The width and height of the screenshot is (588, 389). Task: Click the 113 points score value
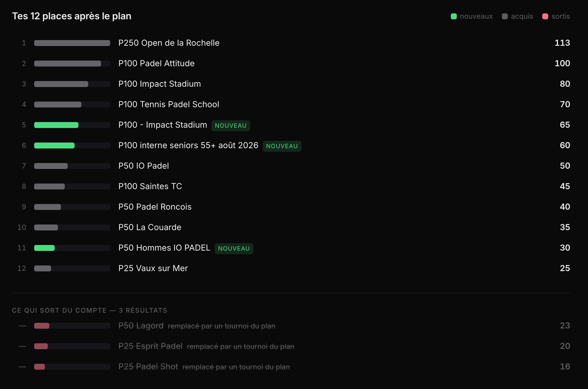[x=562, y=43]
